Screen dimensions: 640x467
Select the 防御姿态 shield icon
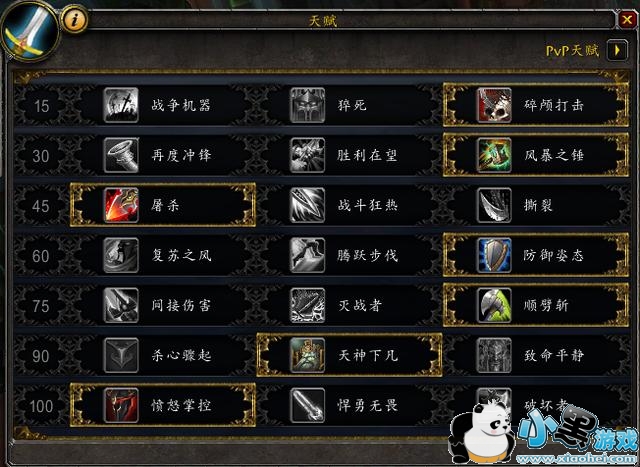click(x=494, y=256)
